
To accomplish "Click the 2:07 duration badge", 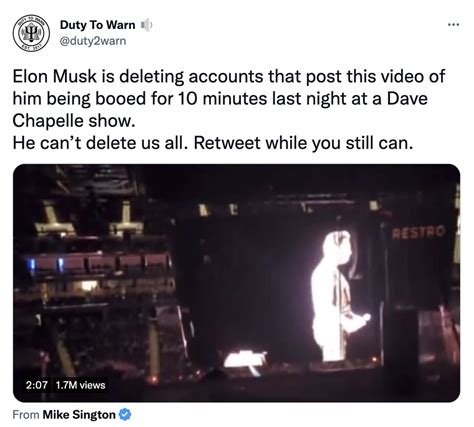I will 37,385.
